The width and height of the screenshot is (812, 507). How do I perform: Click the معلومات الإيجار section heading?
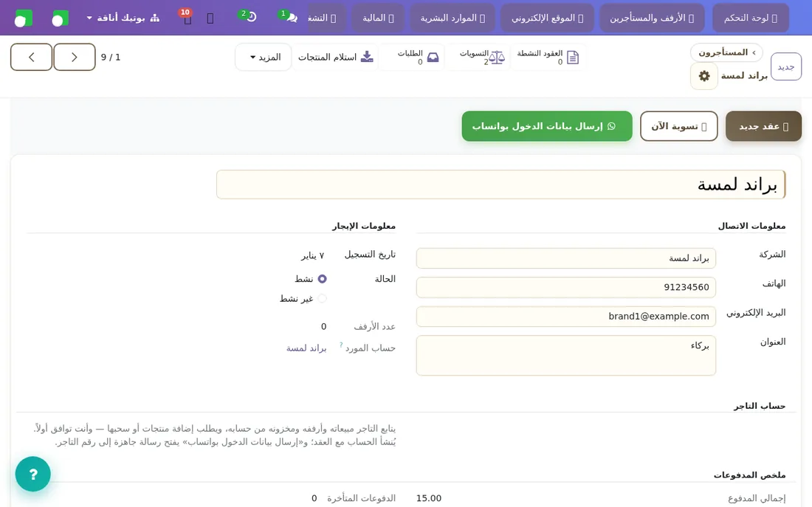363,226
